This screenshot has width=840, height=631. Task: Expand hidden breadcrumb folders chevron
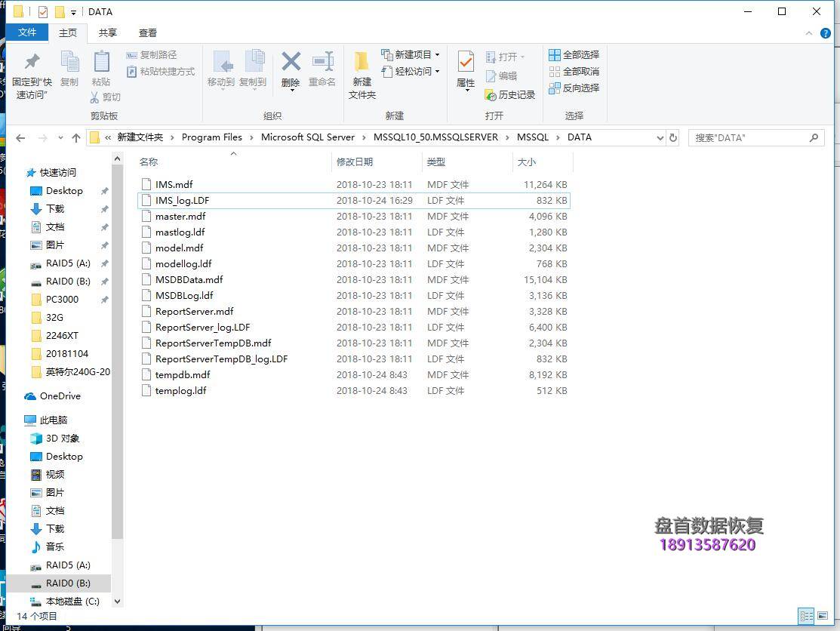click(x=108, y=137)
